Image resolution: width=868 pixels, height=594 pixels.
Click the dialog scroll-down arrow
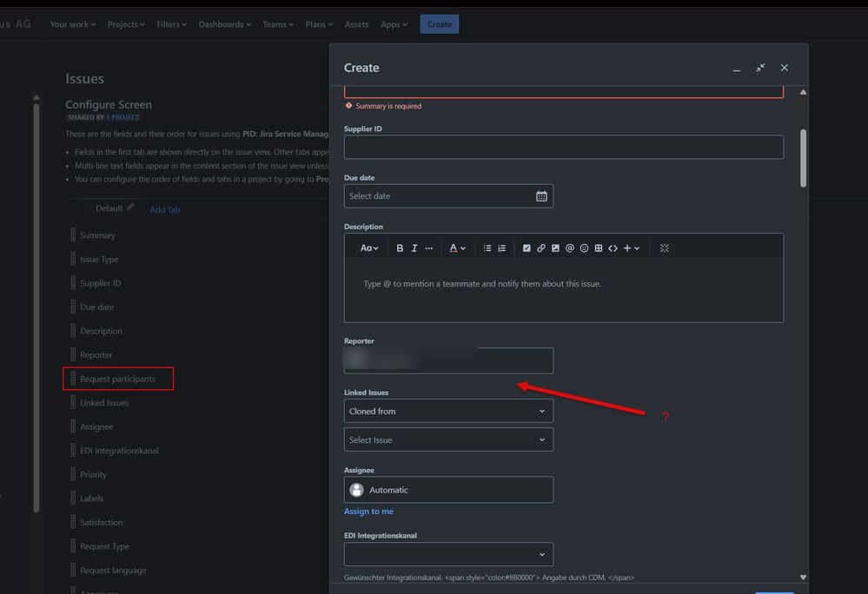click(803, 577)
